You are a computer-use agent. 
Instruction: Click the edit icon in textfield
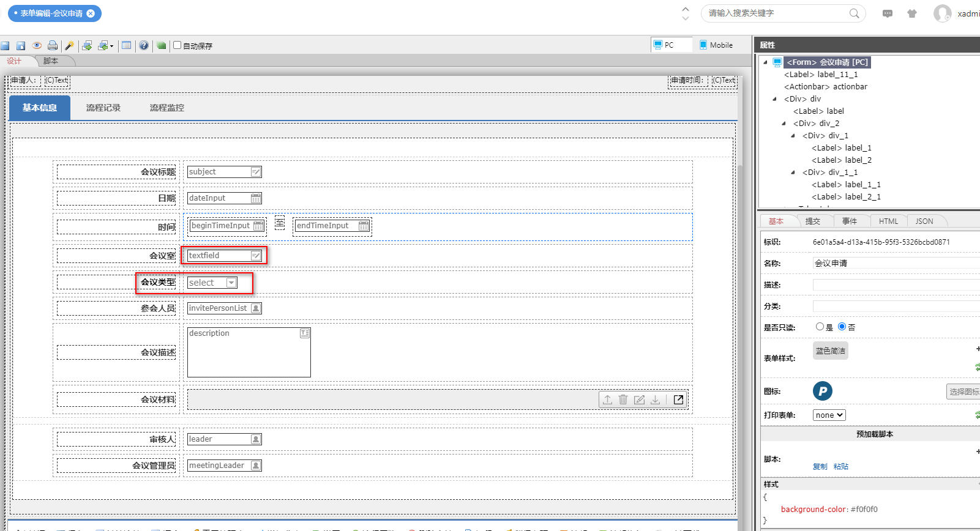(256, 256)
